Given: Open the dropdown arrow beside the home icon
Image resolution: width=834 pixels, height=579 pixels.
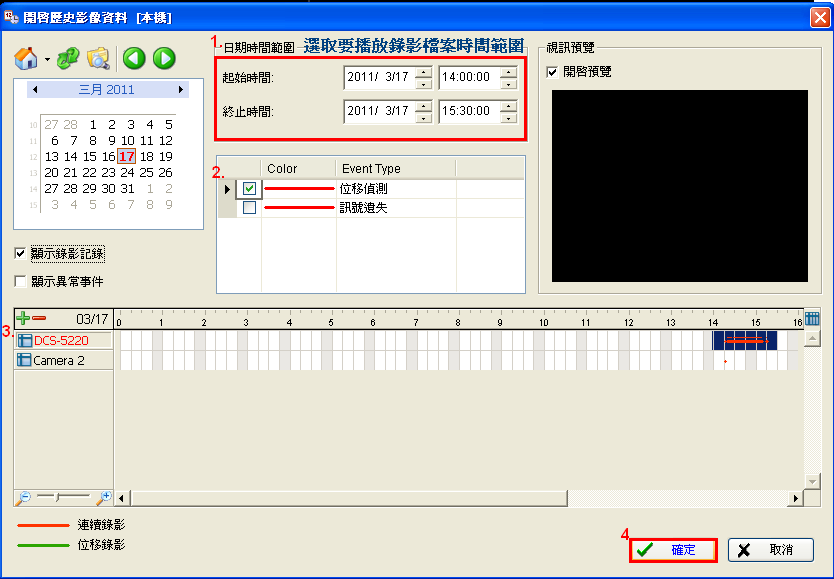Looking at the screenshot, I should point(47,60).
